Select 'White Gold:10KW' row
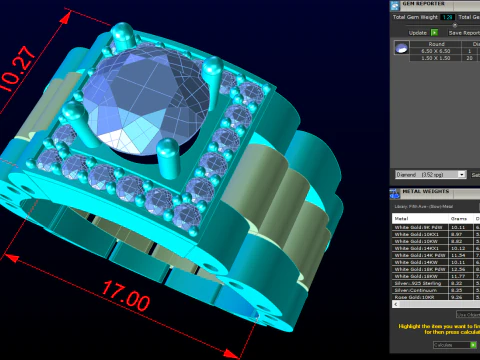Screen dimensions: 480x360 tap(436, 241)
